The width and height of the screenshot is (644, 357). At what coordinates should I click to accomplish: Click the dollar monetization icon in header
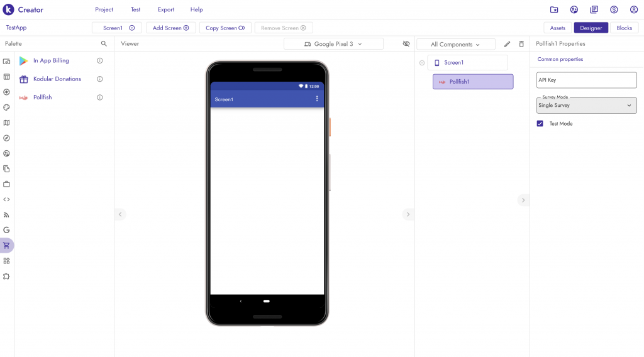[x=614, y=9]
